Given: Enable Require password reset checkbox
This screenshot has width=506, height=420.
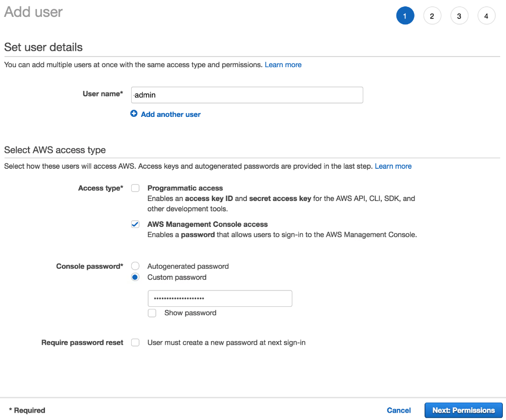Looking at the screenshot, I should (135, 343).
